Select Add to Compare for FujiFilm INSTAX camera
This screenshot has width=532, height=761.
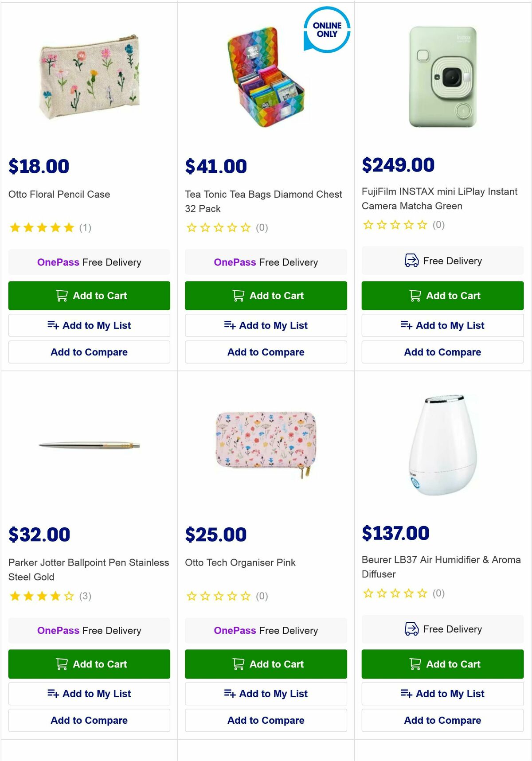pos(442,352)
